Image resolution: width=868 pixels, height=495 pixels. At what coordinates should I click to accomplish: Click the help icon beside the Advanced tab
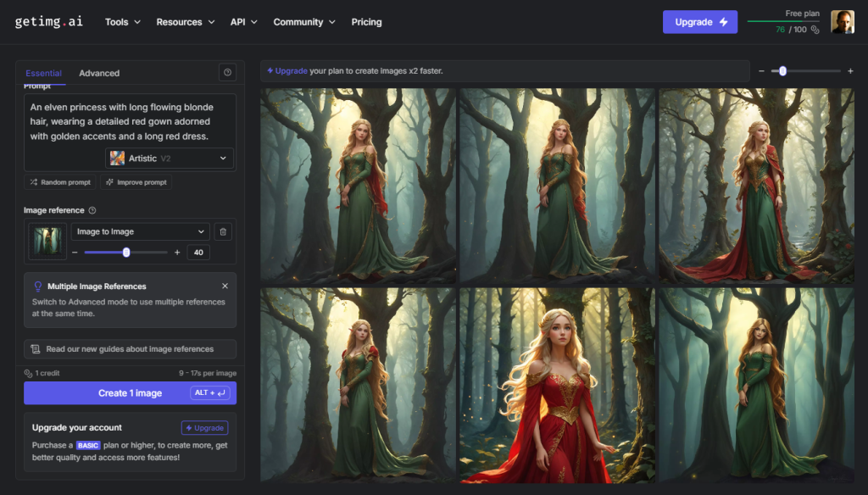coord(227,73)
